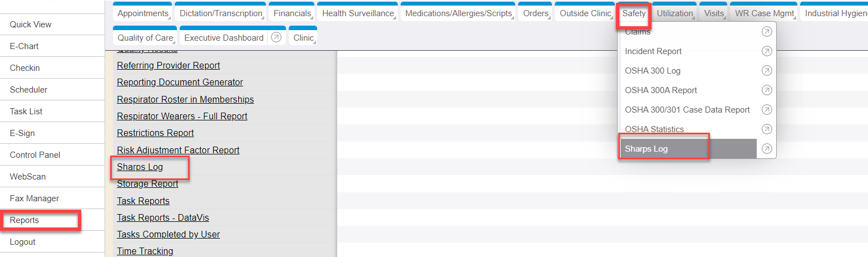Click pop-out icon for OSHA 300/301 Case Data
This screenshot has width=868, height=257.
click(767, 110)
